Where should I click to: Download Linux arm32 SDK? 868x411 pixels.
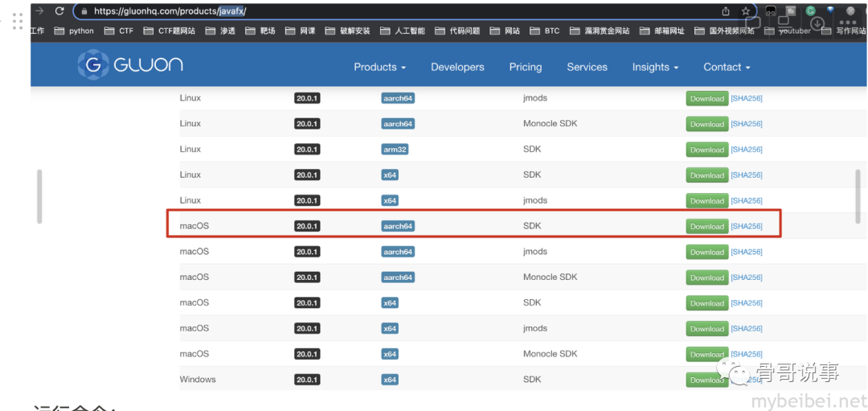(707, 150)
